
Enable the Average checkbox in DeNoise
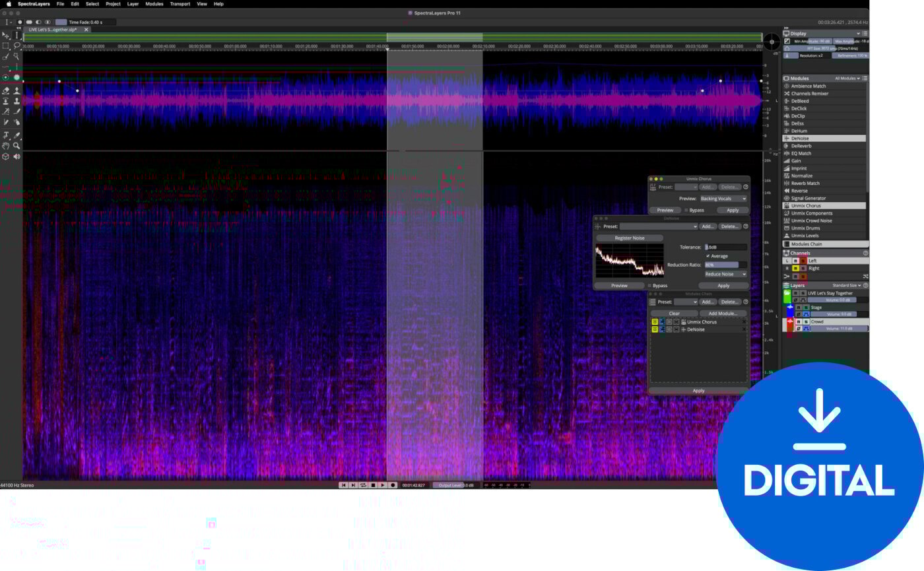click(x=708, y=256)
